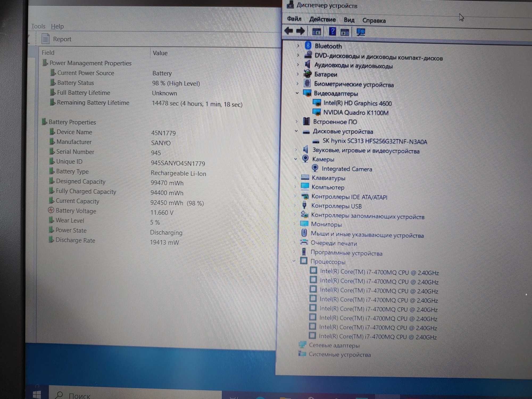This screenshot has width=532, height=399.
Task: Click the Контроллеры IDE ATA/ATAPI icon
Action: (x=305, y=196)
